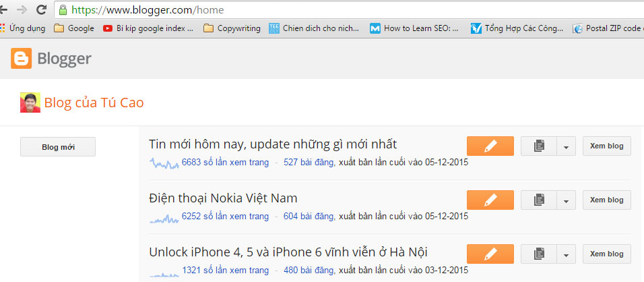The height and width of the screenshot is (282, 644).
Task: Click the Blog mới button
Action: pyautogui.click(x=58, y=146)
